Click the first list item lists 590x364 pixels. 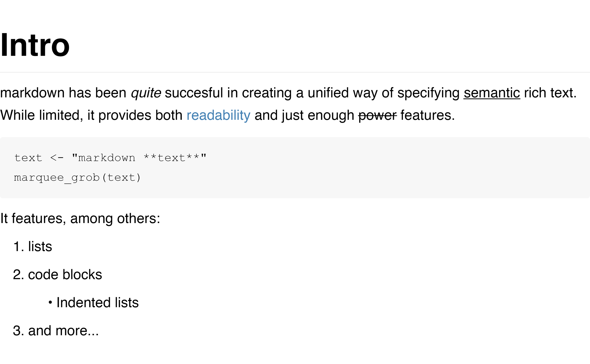(40, 246)
